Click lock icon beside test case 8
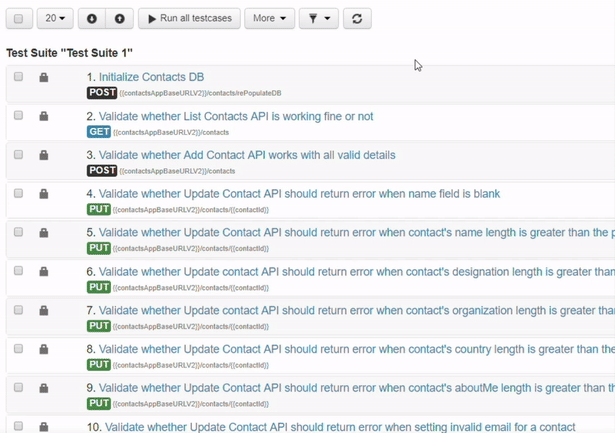This screenshot has width=615, height=433. click(44, 350)
